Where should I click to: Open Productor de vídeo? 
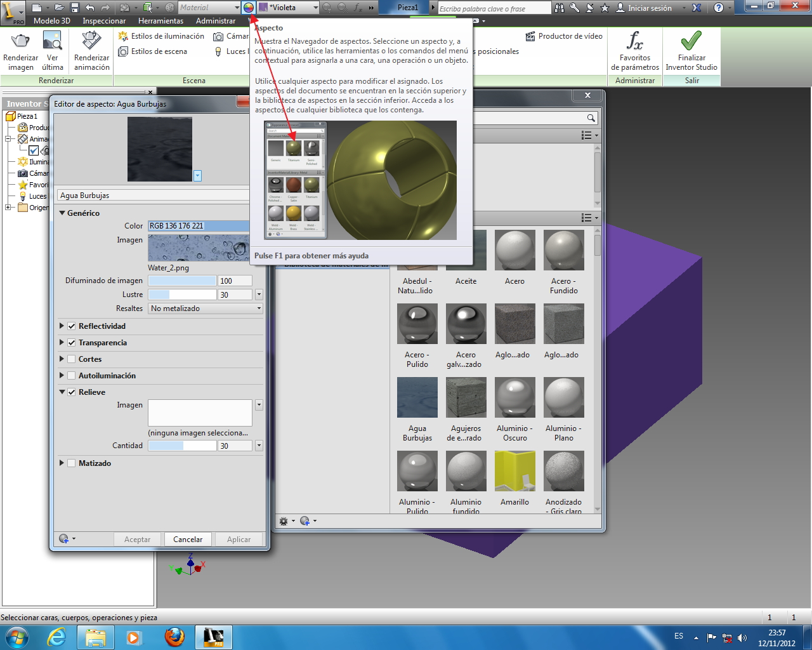[564, 36]
